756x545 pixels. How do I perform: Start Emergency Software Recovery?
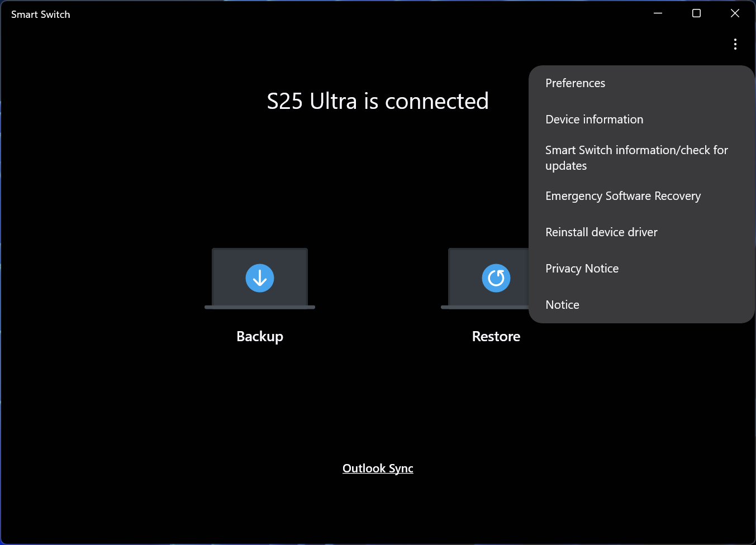(x=623, y=196)
